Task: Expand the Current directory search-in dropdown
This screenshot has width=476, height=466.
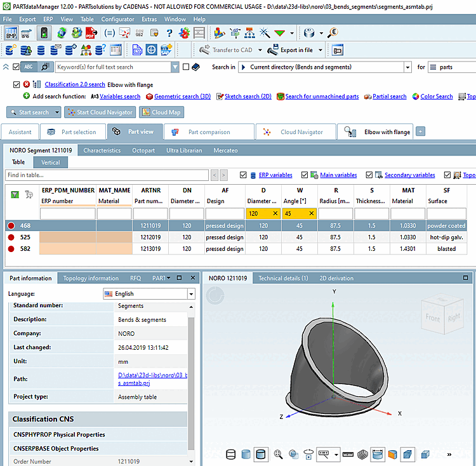Action: [x=407, y=67]
